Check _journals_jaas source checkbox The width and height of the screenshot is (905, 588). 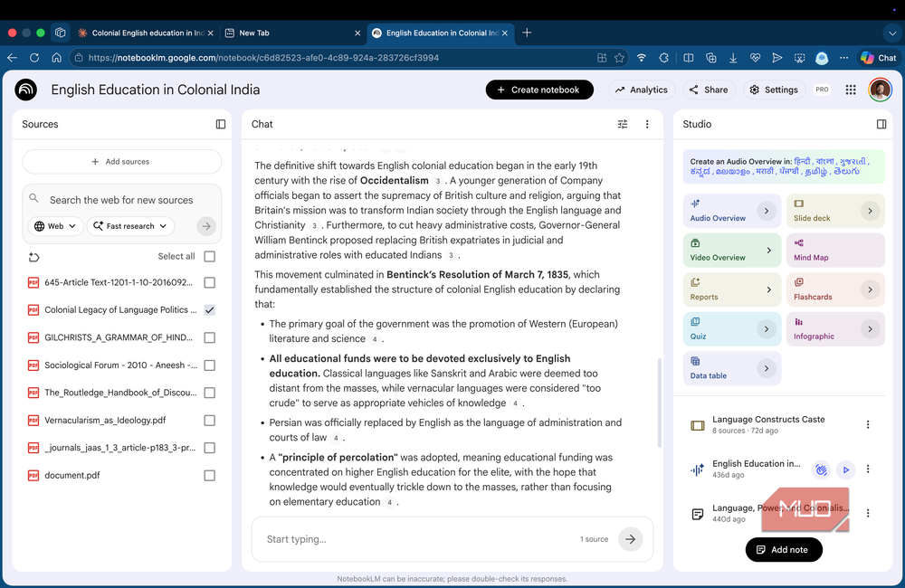(x=210, y=448)
